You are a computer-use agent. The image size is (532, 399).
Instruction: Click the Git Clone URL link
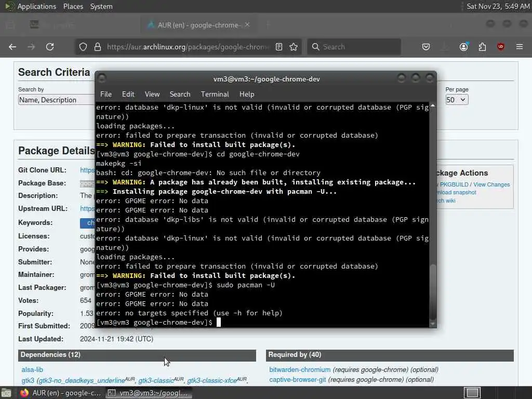(x=87, y=170)
